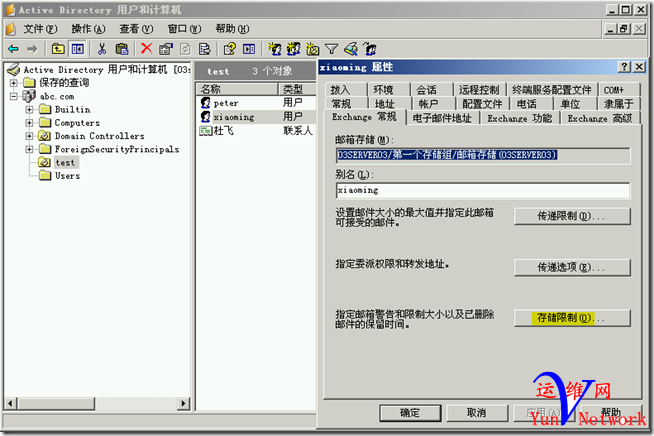The height and width of the screenshot is (436, 654).
Task: Click tree pane scroll right arrow
Action: click(x=183, y=403)
